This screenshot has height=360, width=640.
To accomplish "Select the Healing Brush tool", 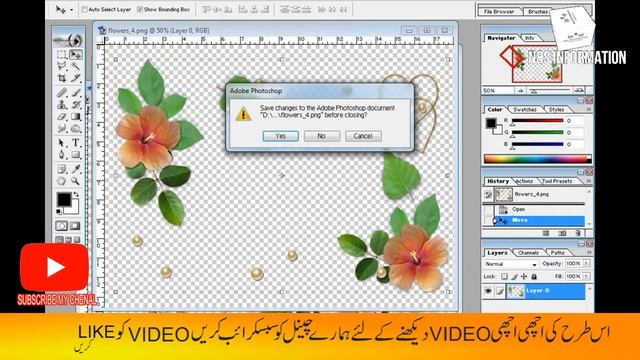I will pos(62,93).
